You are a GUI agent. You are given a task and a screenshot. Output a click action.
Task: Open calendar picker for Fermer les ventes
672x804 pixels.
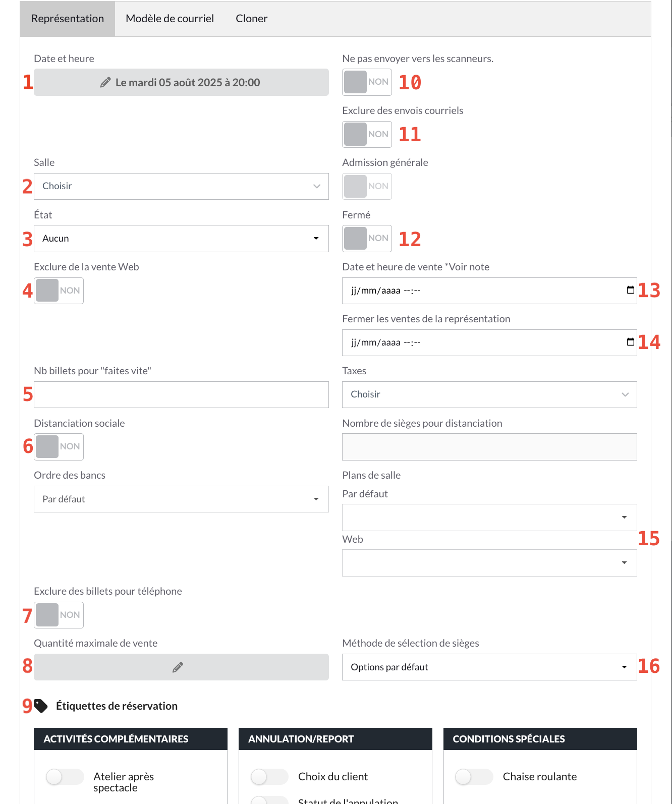[630, 342]
